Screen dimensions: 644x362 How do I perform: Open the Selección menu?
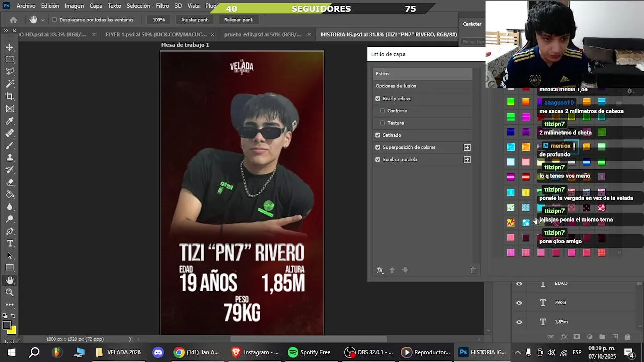pos(138,6)
